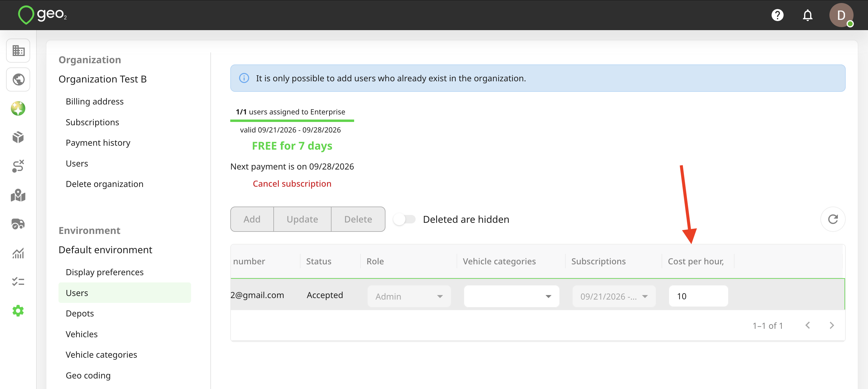
Task: Open Geo coding menu item
Action: tap(88, 375)
